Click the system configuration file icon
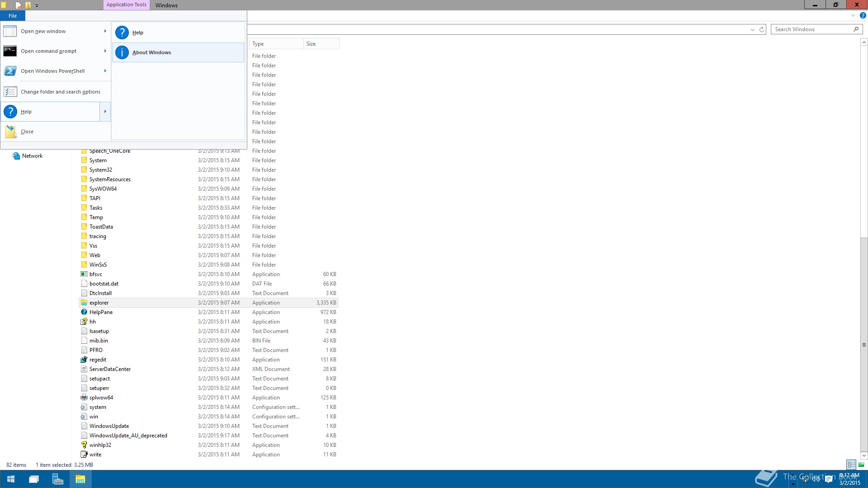Image resolution: width=868 pixels, height=488 pixels. click(84, 407)
